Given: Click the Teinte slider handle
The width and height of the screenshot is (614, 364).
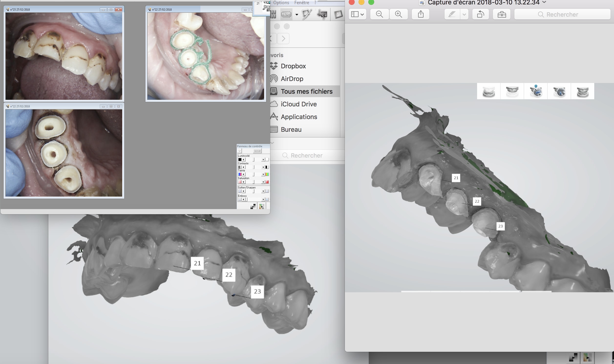Looking at the screenshot, I should click(254, 174).
